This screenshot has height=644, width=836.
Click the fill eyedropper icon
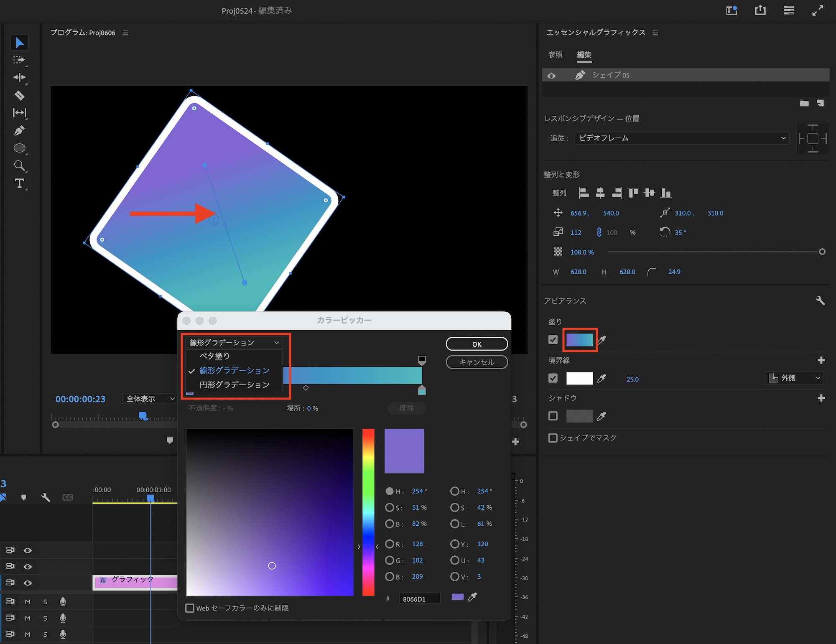point(602,340)
